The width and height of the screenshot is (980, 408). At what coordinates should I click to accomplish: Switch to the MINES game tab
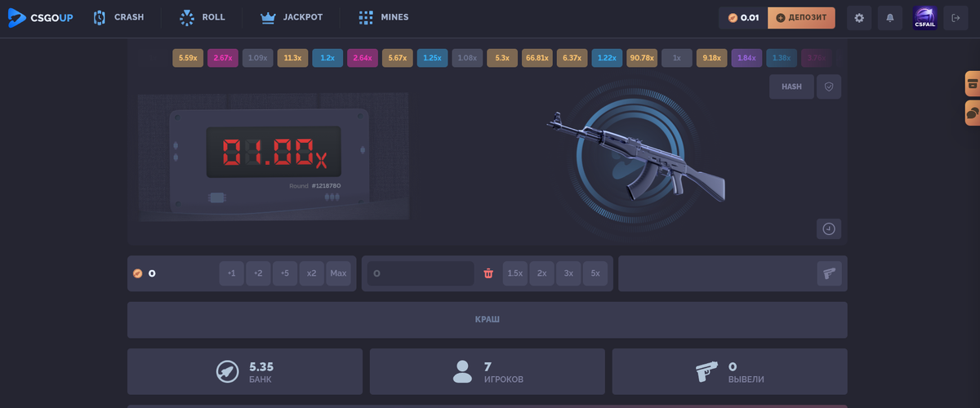[384, 17]
